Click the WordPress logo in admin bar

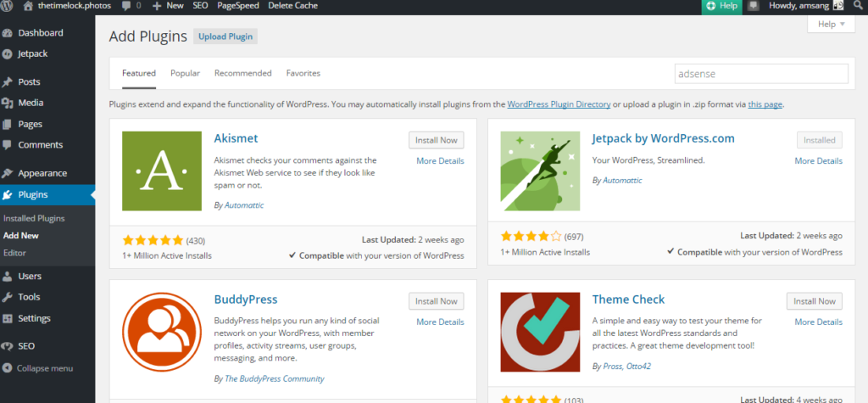6,6
